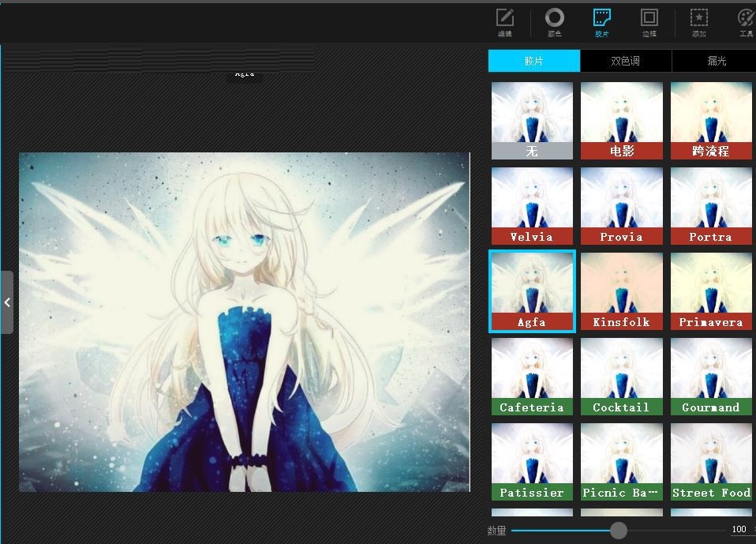
Task: Apply the Cafeteria filter preset
Action: coord(532,377)
